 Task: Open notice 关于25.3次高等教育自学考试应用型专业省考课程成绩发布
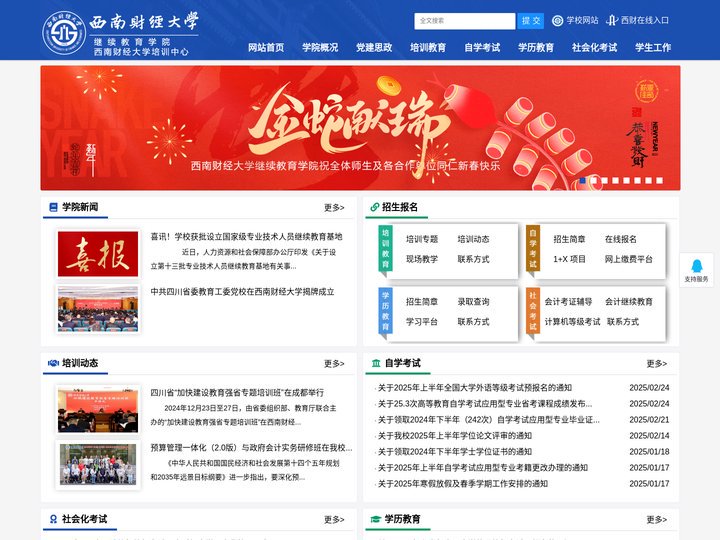[x=485, y=404]
